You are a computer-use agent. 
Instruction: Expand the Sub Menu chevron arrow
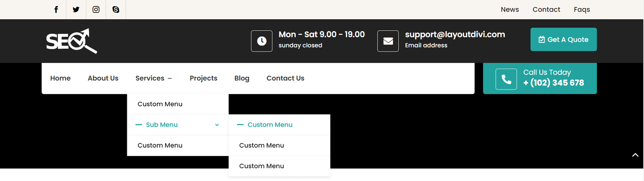[x=217, y=125]
